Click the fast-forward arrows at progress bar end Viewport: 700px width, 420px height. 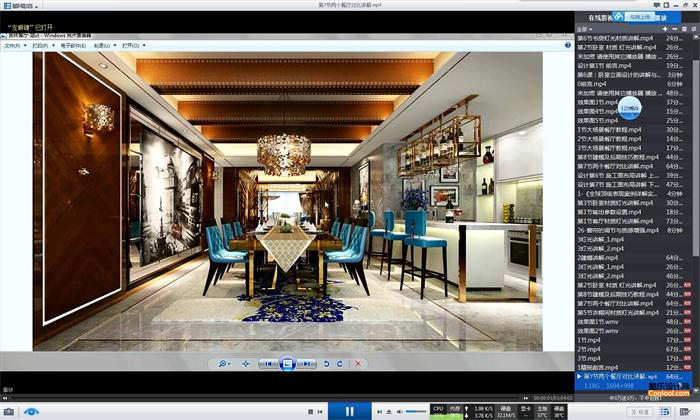526,398
